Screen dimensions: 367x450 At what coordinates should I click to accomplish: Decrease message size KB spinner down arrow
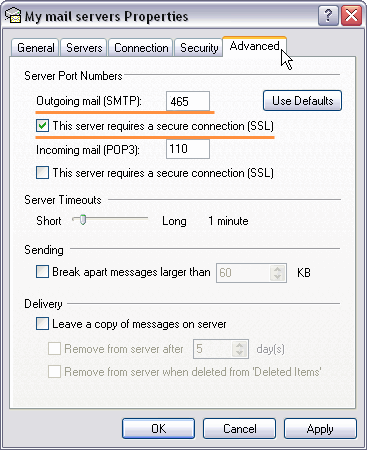tap(277, 277)
